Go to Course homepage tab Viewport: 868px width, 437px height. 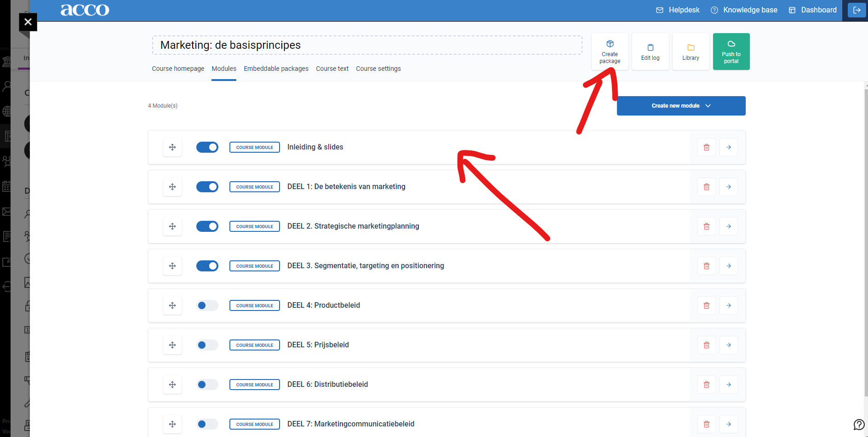tap(178, 69)
